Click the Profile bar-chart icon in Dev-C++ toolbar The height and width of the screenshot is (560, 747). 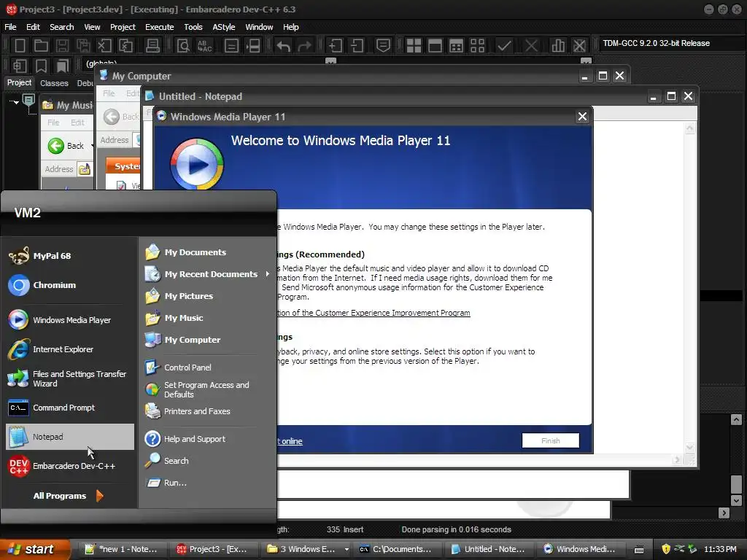558,46
